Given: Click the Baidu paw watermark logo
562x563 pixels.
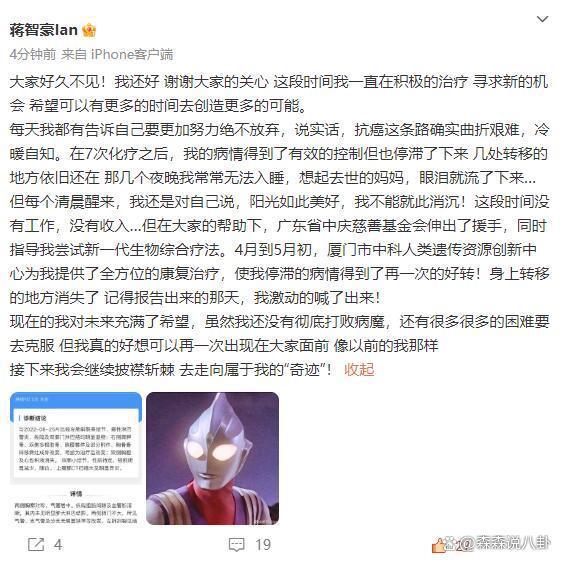Looking at the screenshot, I should coord(451,544).
